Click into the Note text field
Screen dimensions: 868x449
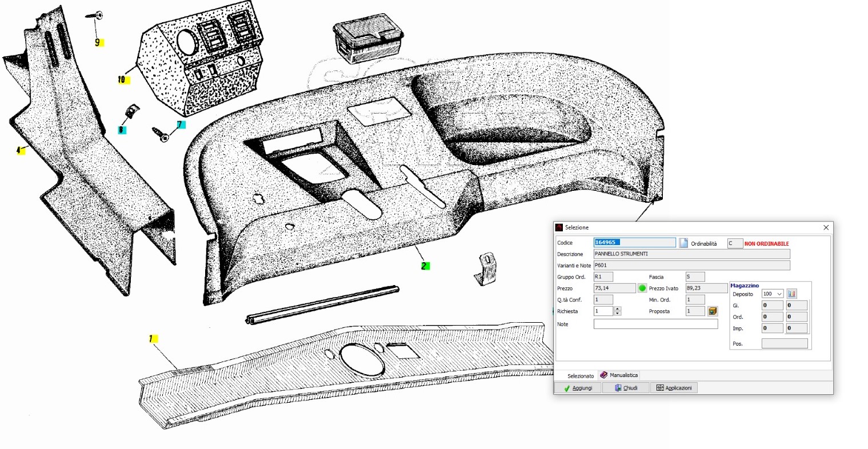click(655, 324)
